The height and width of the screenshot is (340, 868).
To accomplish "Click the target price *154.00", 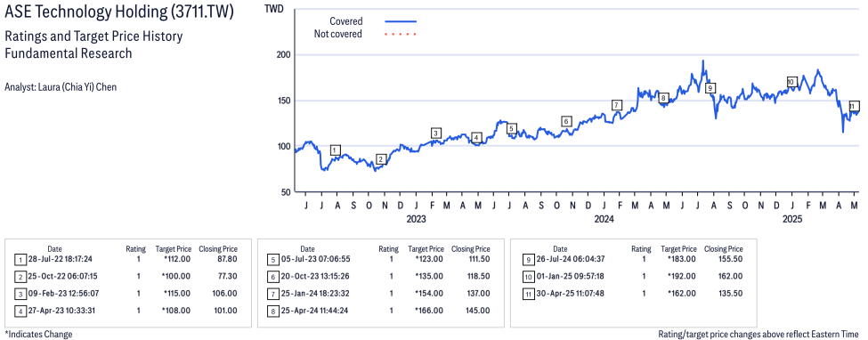I will (x=429, y=294).
